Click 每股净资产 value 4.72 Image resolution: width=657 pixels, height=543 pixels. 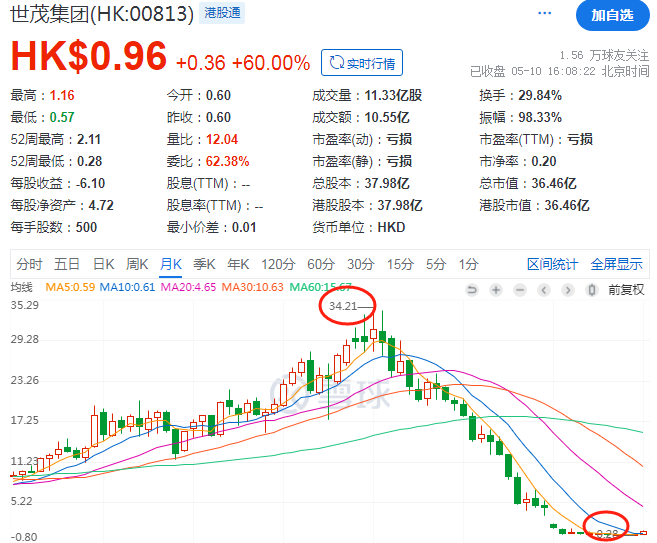101,205
